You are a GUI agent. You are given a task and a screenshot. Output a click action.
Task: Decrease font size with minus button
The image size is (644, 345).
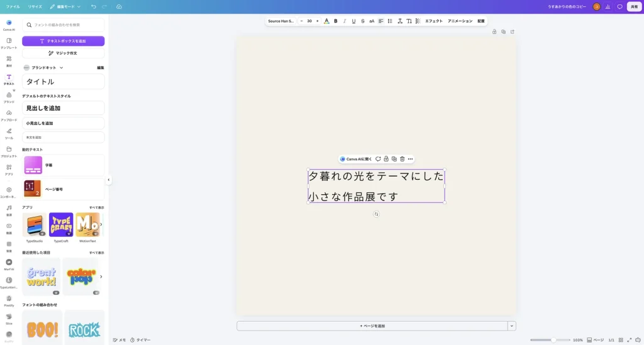coord(301,21)
